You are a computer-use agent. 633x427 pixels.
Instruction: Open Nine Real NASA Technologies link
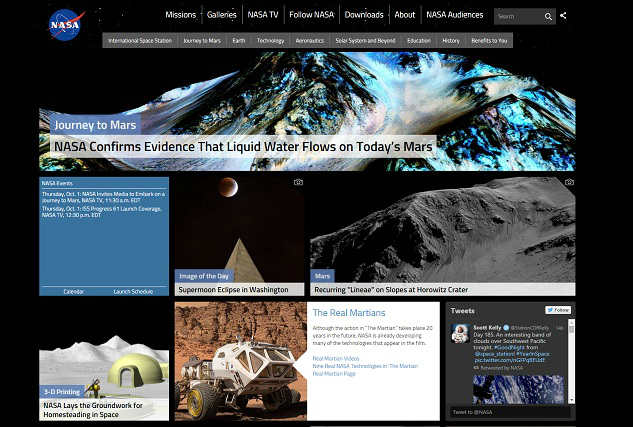(365, 366)
